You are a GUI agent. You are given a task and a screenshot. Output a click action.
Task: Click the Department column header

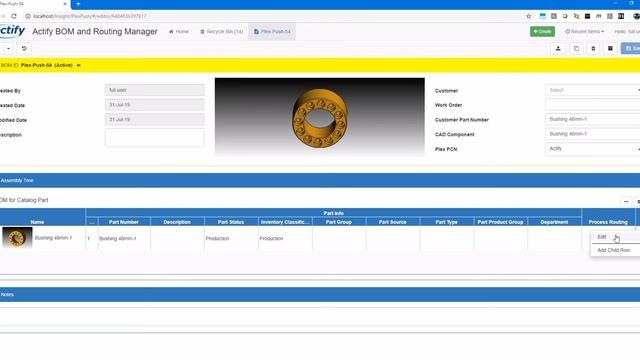pos(554,222)
